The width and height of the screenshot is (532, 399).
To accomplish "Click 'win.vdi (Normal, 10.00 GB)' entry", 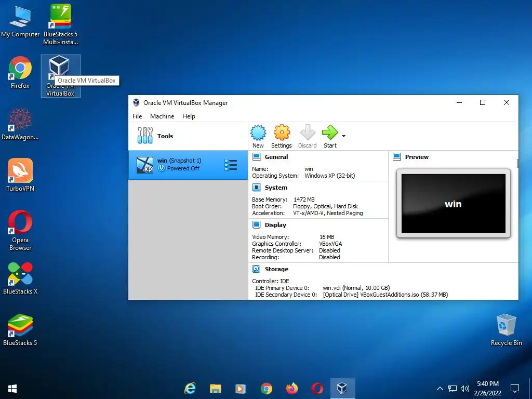I will click(x=356, y=287).
